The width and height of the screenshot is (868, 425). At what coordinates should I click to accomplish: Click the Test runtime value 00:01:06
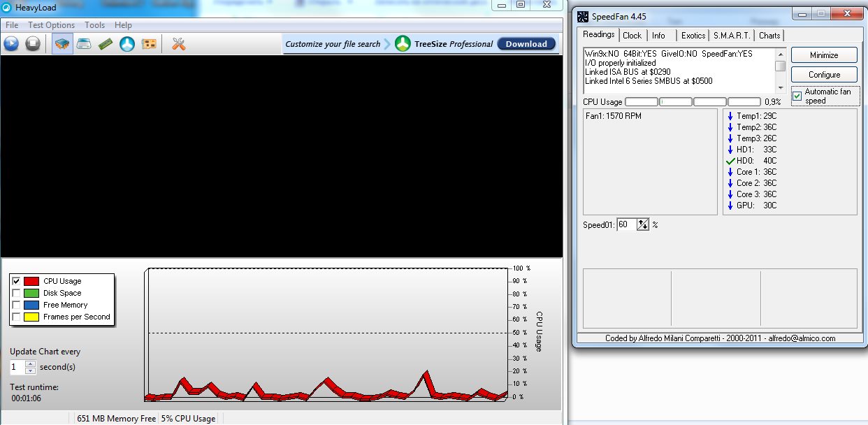(x=27, y=398)
